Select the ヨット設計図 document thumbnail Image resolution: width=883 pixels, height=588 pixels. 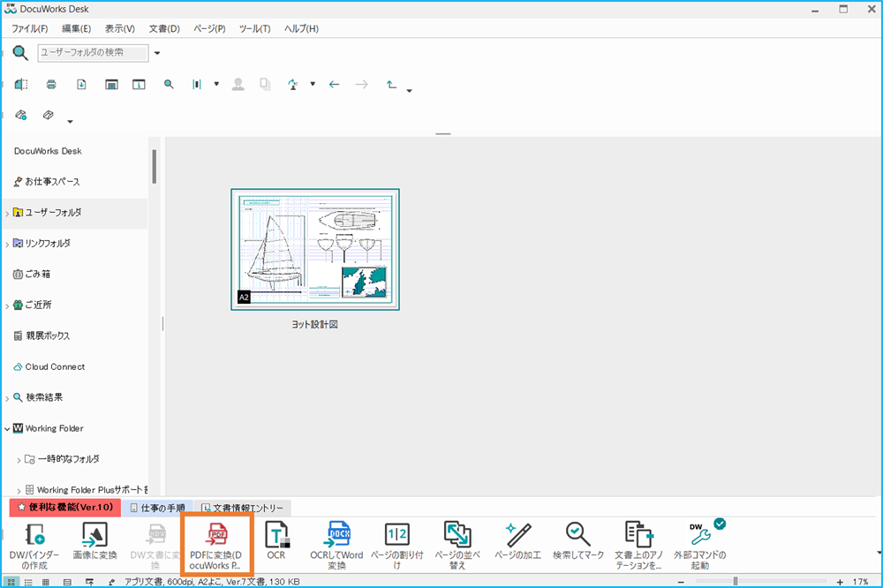pyautogui.click(x=315, y=250)
